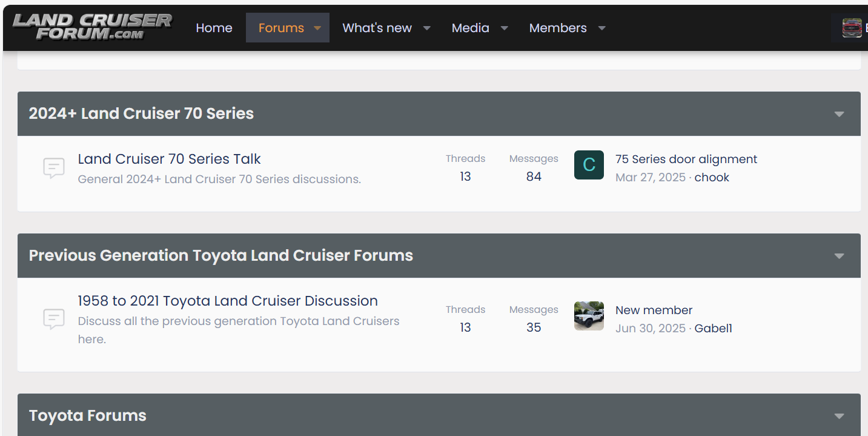Open 2024+ Land Cruiser 70 Series category
868x436 pixels.
pyautogui.click(x=141, y=113)
